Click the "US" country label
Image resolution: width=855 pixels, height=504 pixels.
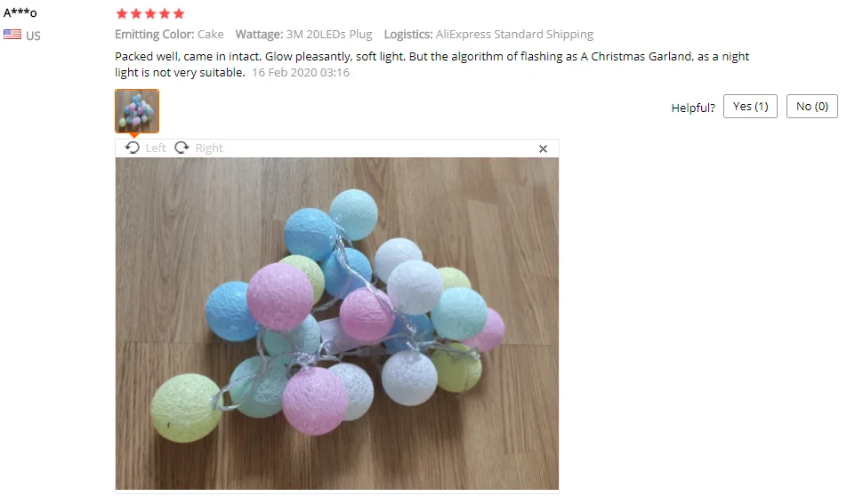pyautogui.click(x=33, y=36)
